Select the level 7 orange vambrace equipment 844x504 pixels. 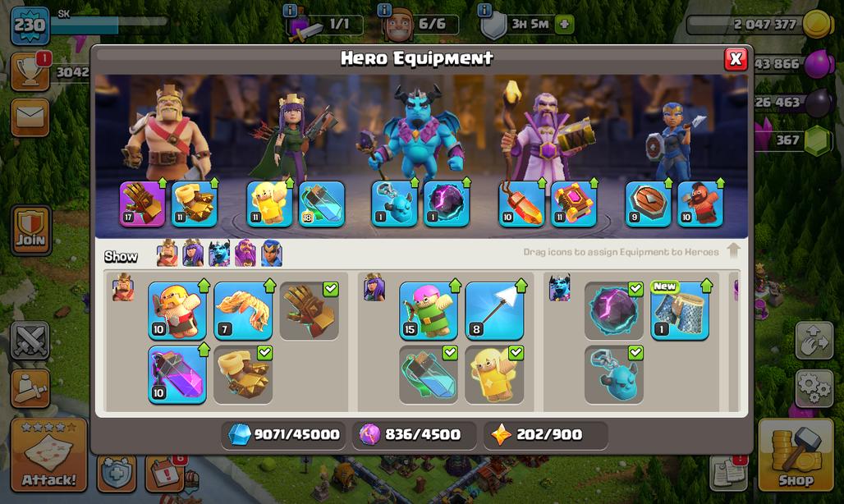[243, 310]
